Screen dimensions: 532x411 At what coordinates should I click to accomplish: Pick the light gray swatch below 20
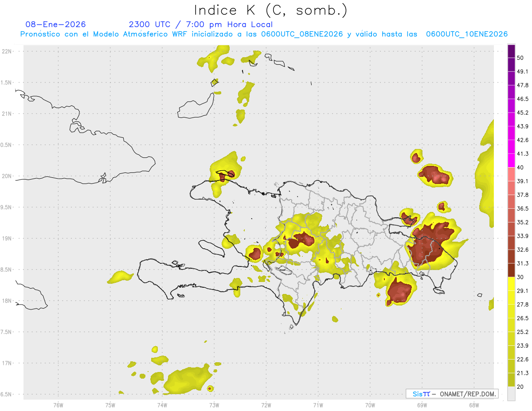tap(511, 394)
